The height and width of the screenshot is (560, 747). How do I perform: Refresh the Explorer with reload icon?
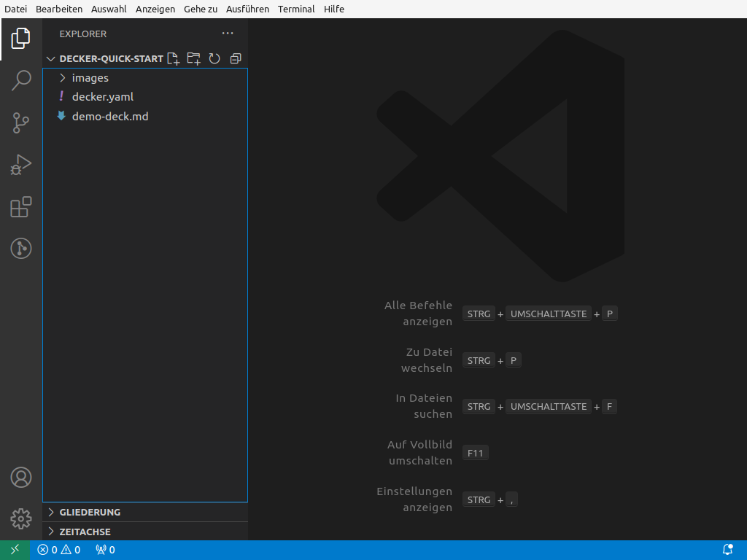pyautogui.click(x=214, y=58)
